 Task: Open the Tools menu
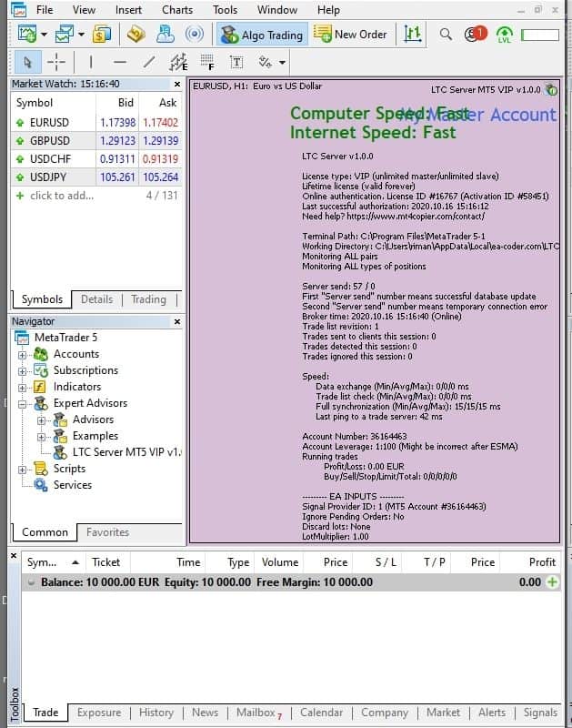[x=225, y=10]
